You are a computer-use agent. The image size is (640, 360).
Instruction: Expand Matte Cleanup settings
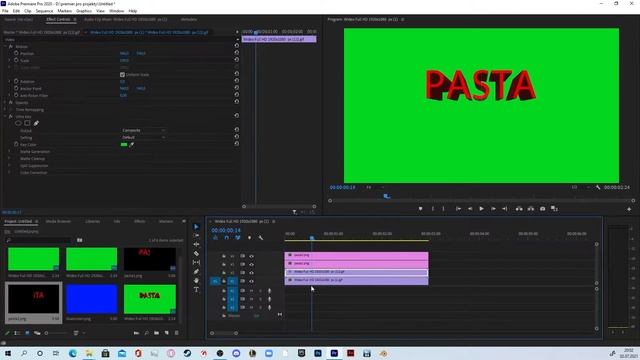(x=9, y=158)
